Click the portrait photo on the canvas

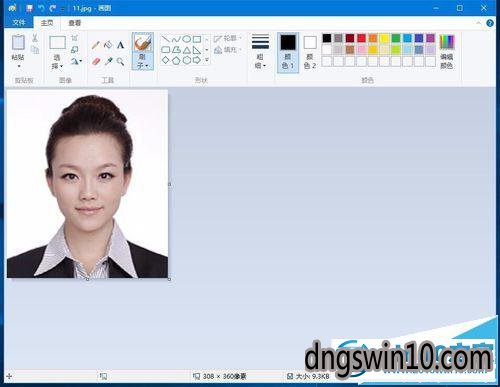click(x=87, y=184)
